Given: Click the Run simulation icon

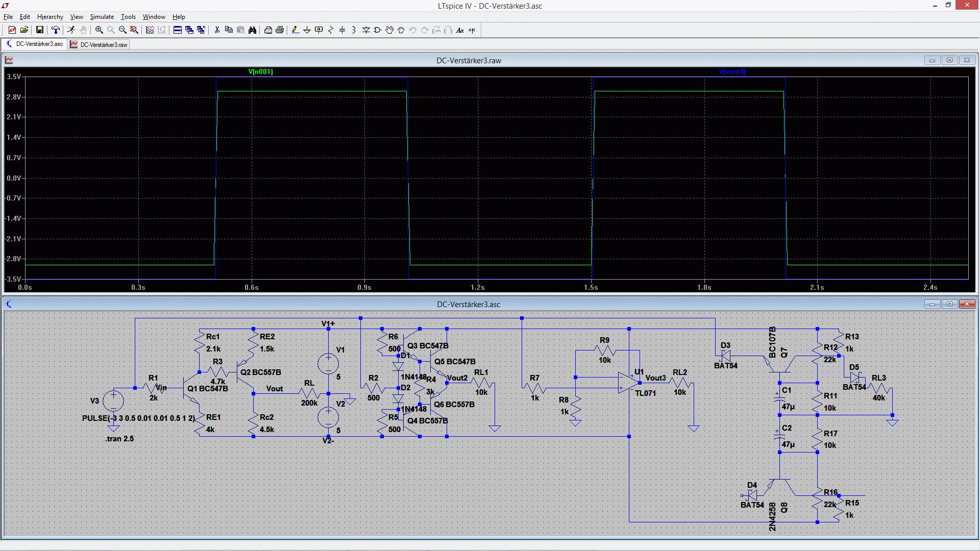Looking at the screenshot, I should [71, 30].
